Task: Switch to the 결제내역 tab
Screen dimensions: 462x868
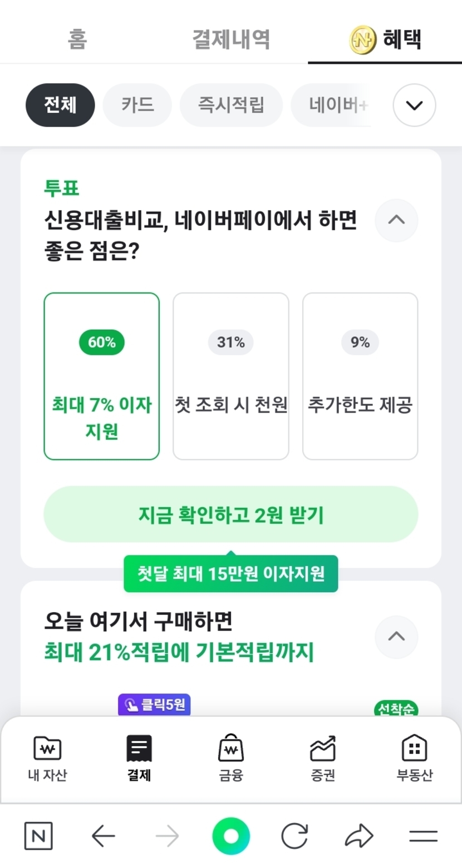Action: pyautogui.click(x=231, y=39)
